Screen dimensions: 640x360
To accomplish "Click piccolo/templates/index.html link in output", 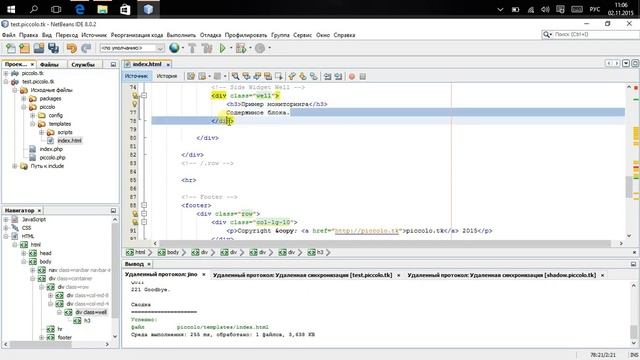I will click(222, 327).
